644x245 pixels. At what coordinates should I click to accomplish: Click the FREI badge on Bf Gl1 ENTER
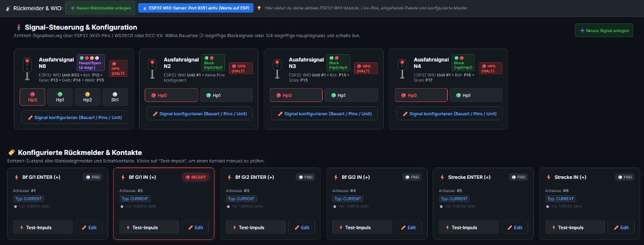[x=92, y=177]
